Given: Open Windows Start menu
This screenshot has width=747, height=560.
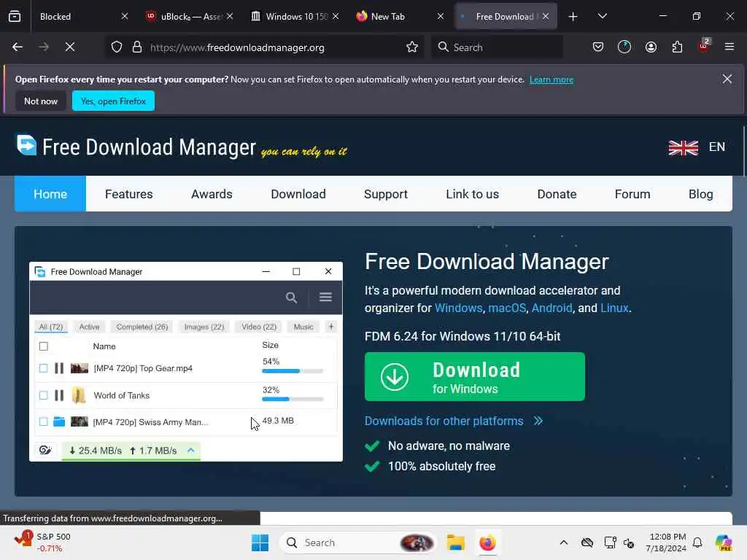Looking at the screenshot, I should (260, 542).
